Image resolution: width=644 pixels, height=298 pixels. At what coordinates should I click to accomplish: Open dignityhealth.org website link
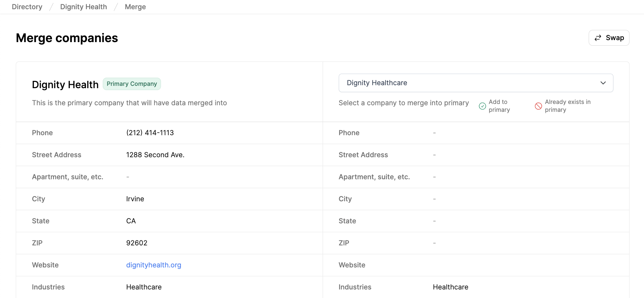pos(154,265)
